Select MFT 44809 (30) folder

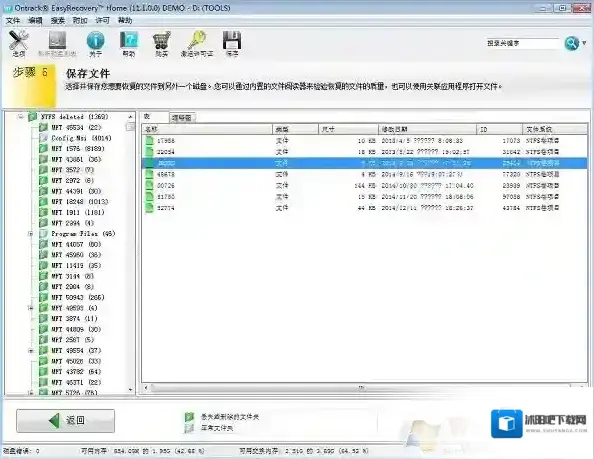tap(76, 329)
